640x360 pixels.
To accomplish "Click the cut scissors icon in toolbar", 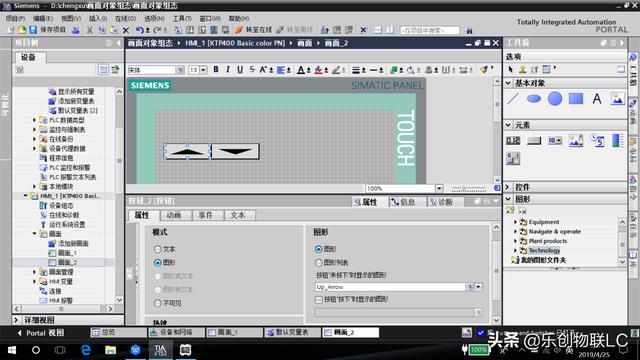I will 89,30.
